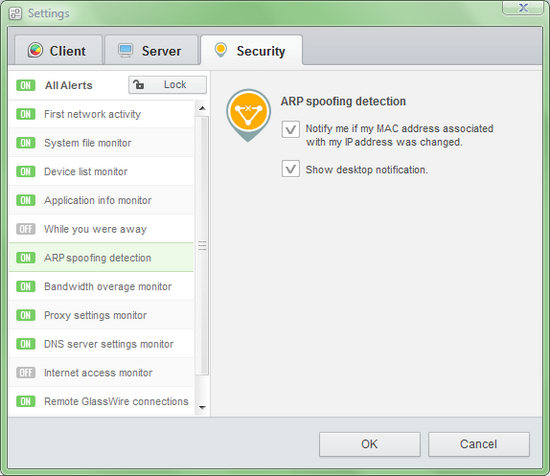Click the Server tab's monitor icon

(x=125, y=51)
